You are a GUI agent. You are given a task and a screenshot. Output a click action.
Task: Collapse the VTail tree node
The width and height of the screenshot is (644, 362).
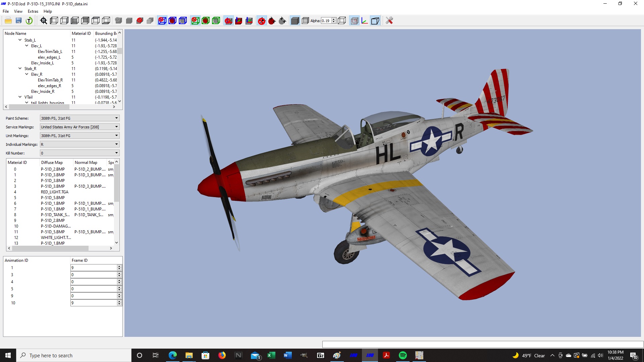[20, 97]
